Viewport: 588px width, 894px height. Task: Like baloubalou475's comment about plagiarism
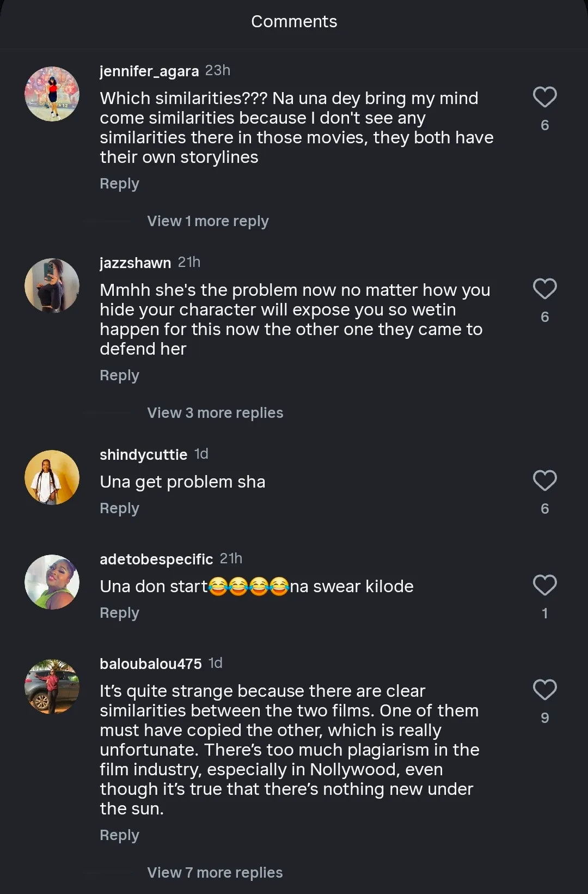point(544,690)
